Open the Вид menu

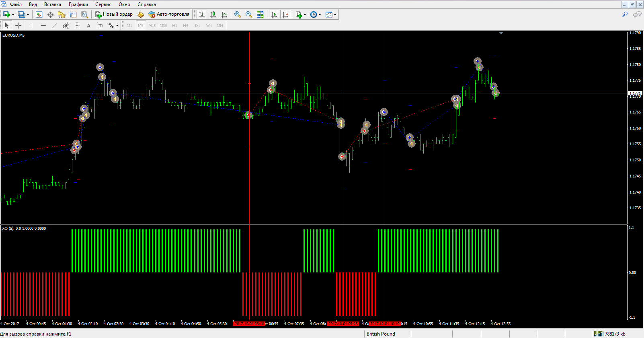[x=33, y=4]
